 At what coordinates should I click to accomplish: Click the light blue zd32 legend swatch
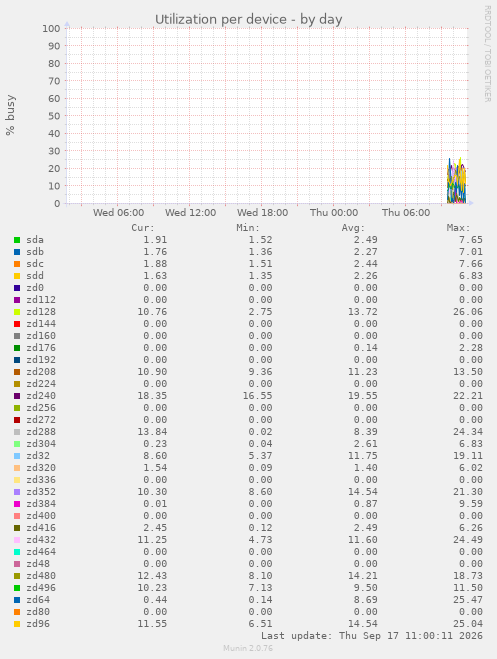coord(17,456)
